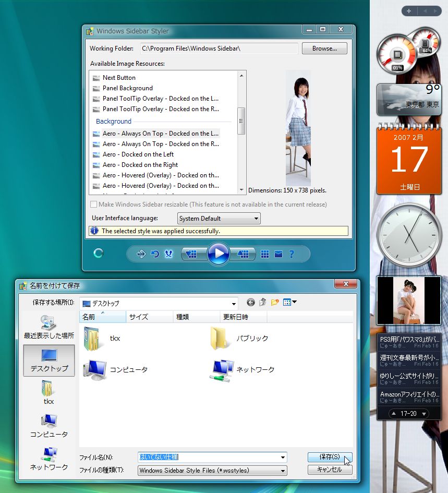Go up one folder level in save dialog

click(262, 303)
